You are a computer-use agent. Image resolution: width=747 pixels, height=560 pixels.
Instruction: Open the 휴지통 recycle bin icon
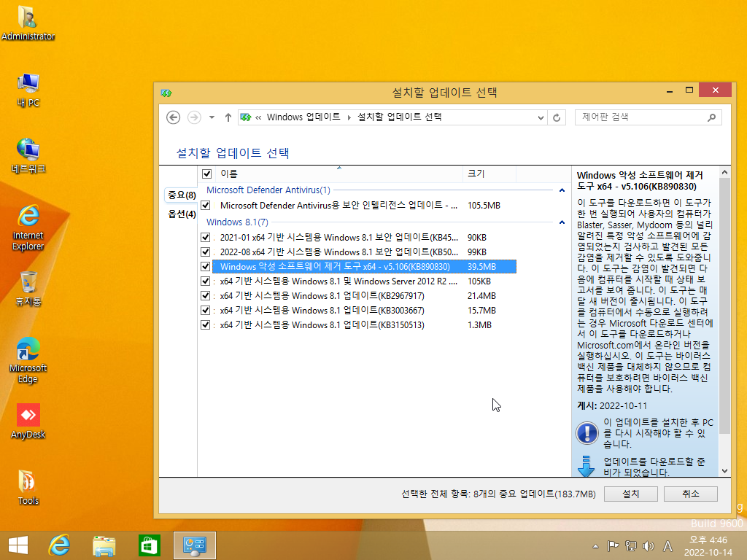(28, 289)
